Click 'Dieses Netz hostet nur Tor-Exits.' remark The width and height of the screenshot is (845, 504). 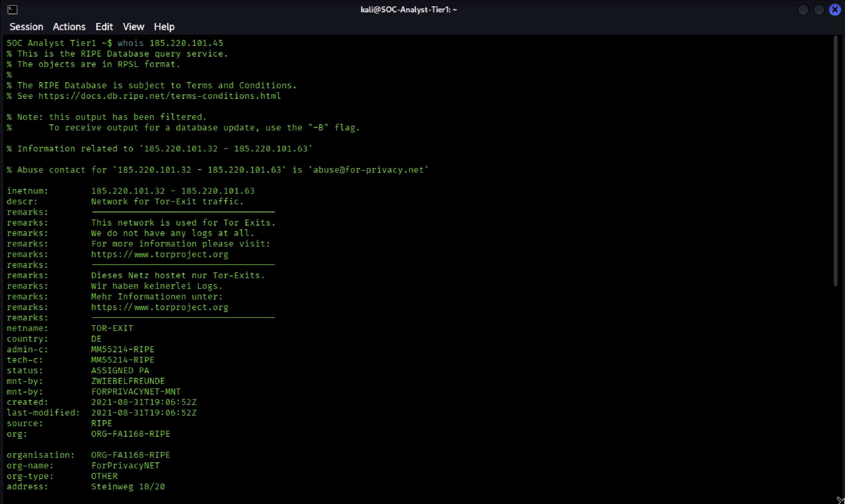pos(178,276)
